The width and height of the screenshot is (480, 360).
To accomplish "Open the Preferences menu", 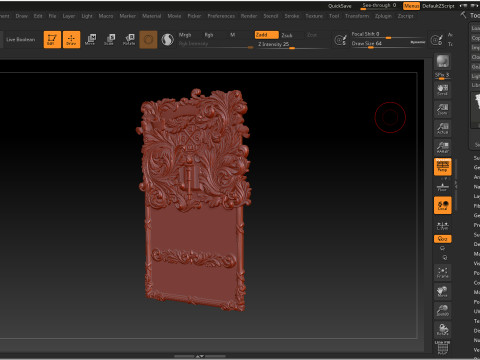I will [221, 16].
